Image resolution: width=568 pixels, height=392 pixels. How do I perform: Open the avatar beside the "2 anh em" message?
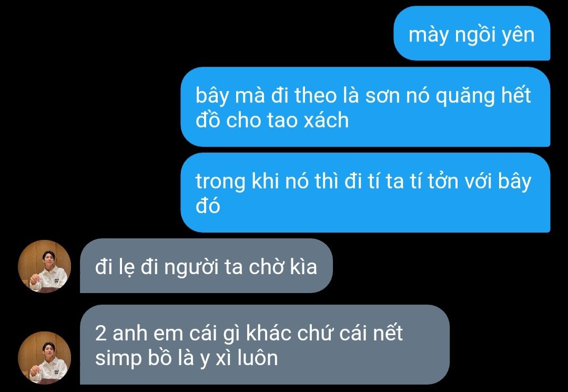click(x=44, y=358)
